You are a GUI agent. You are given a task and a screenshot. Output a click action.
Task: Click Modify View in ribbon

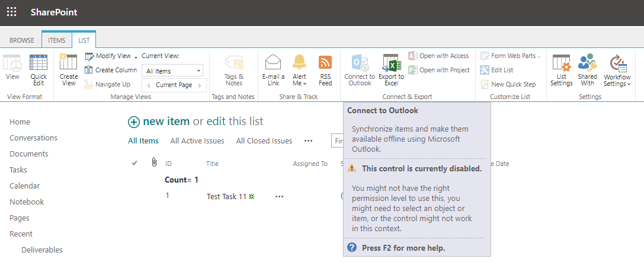coord(108,56)
